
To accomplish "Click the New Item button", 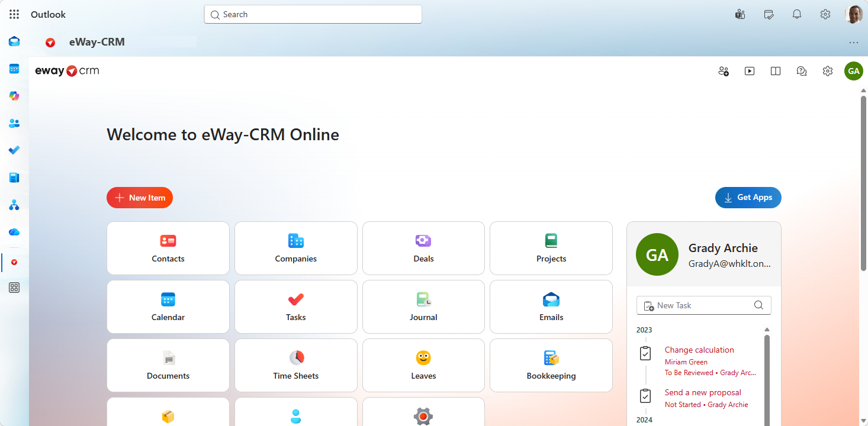I will pyautogui.click(x=140, y=198).
